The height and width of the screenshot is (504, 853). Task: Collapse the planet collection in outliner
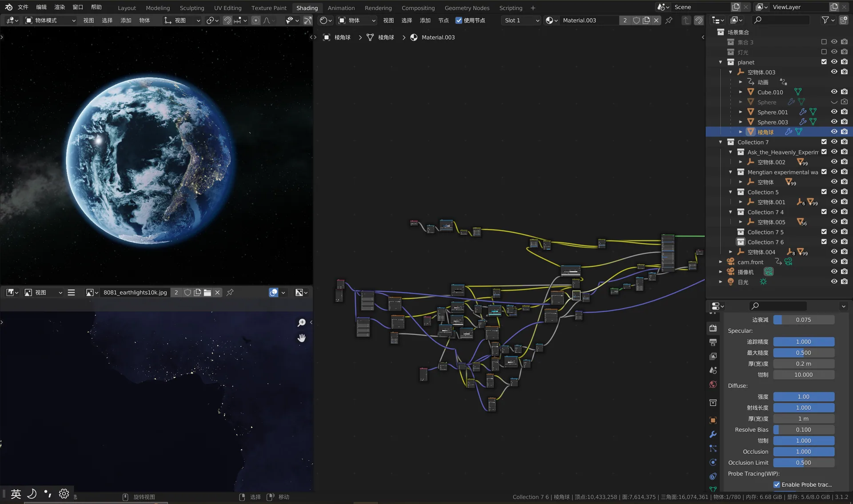click(721, 62)
